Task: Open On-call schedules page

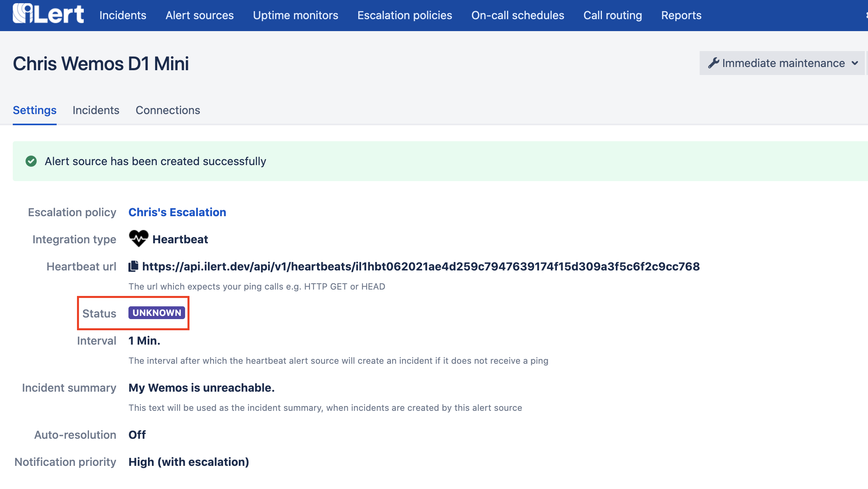Action: coord(518,15)
